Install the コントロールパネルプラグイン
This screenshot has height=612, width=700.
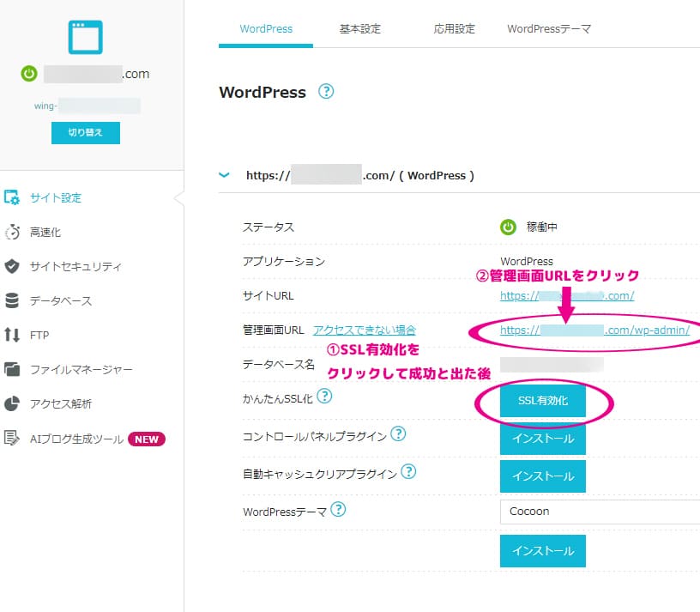[543, 439]
